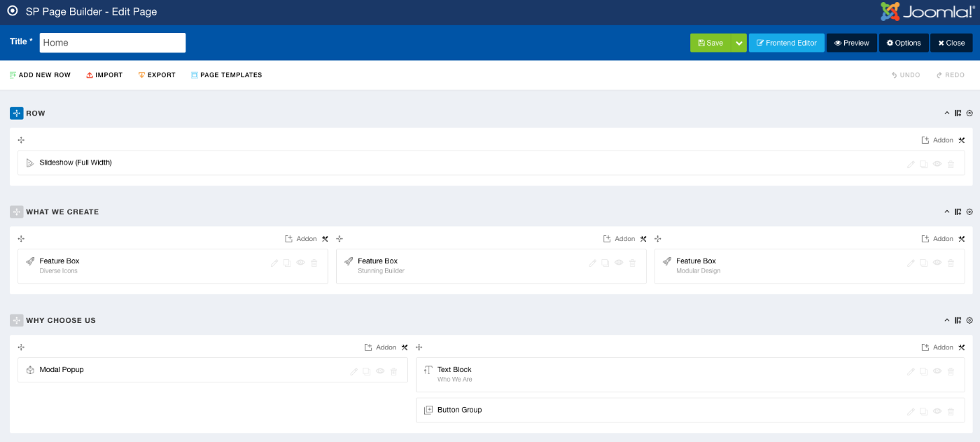
Task: Click the move handle of the WHAT WE CREATE row
Action: tap(15, 212)
